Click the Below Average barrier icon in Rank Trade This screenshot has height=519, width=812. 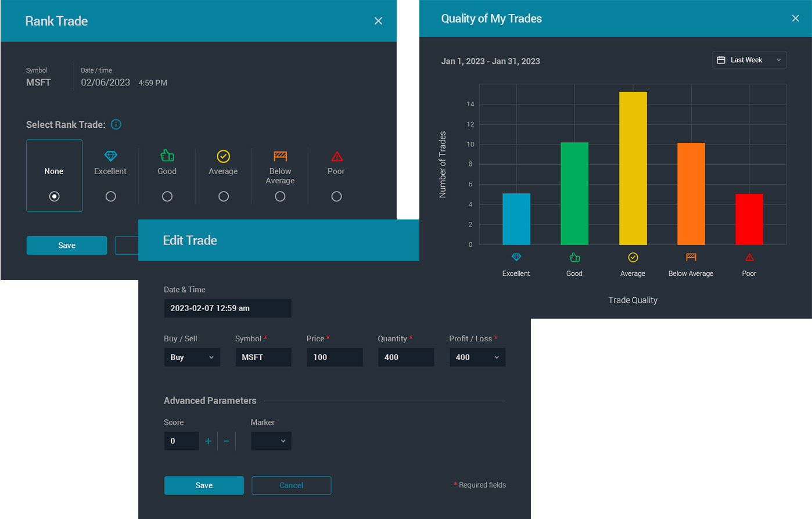pyautogui.click(x=280, y=156)
